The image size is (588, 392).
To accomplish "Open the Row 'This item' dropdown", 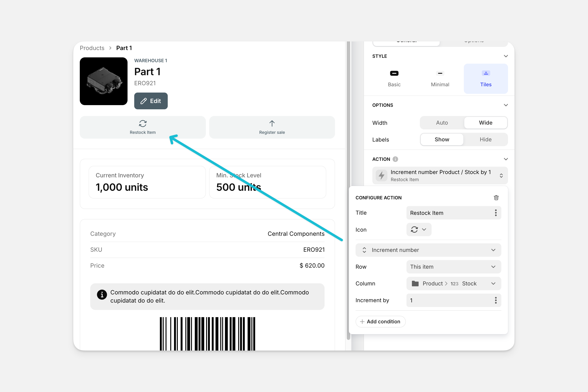I will [454, 267].
